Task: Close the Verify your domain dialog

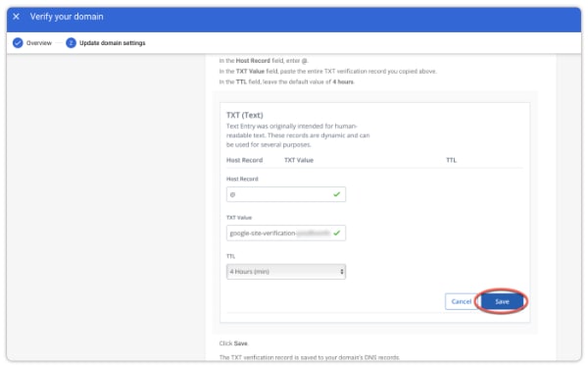Action: pyautogui.click(x=16, y=17)
